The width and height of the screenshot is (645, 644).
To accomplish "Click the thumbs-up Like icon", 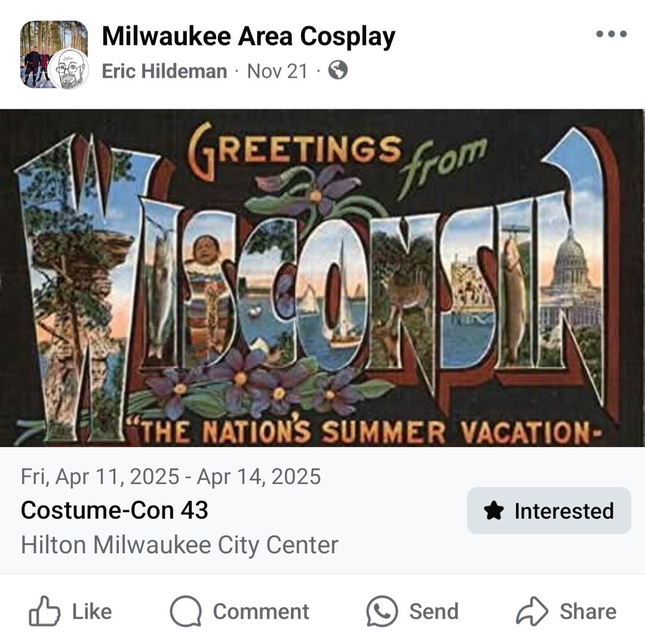I will tap(44, 611).
